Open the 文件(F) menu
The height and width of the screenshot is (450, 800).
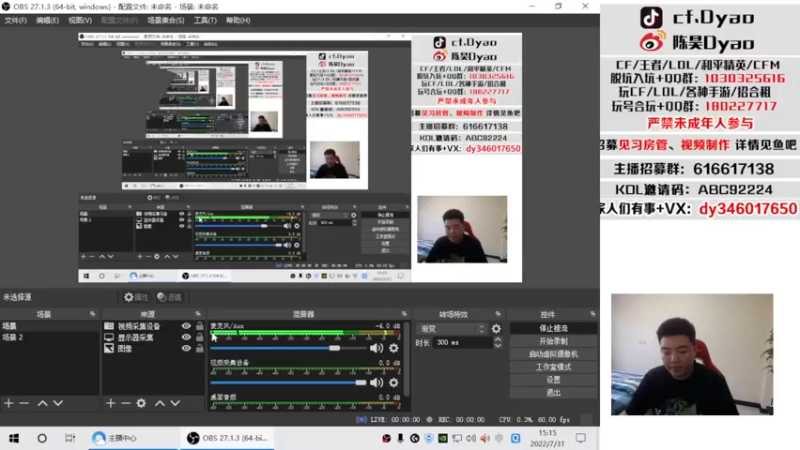[x=15, y=20]
